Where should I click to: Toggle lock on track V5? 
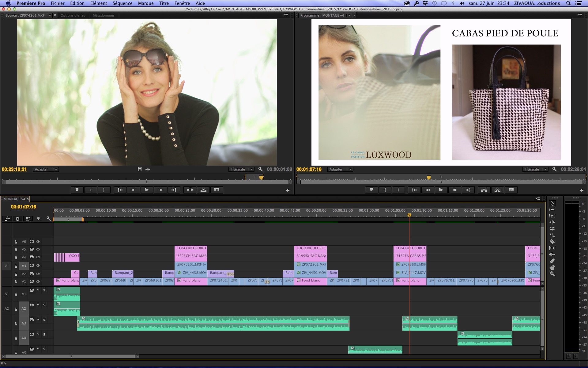click(x=16, y=249)
